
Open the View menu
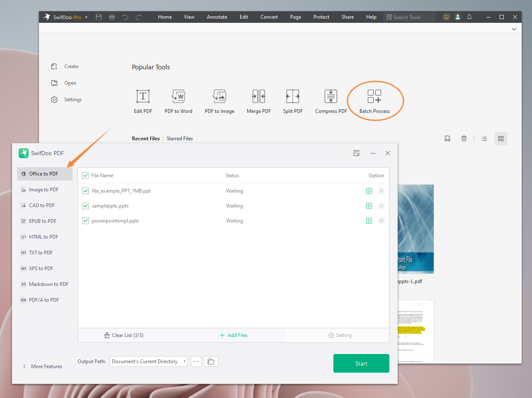(x=189, y=17)
